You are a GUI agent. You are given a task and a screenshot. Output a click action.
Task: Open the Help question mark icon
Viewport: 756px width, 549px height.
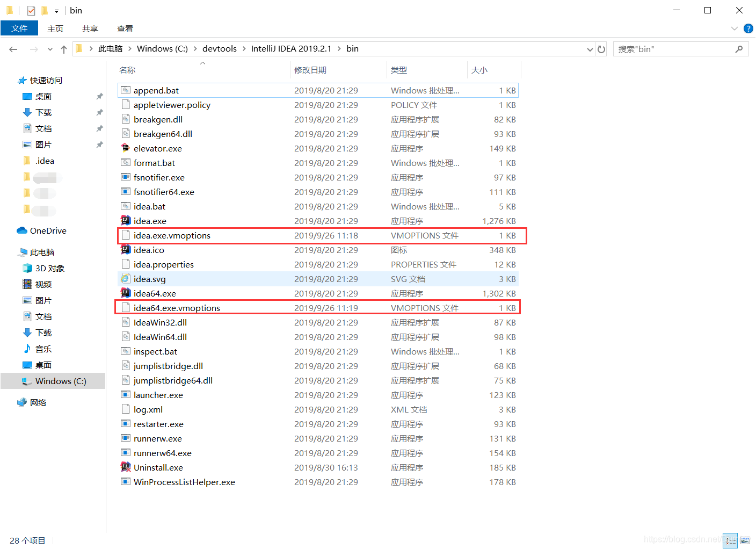tap(748, 28)
